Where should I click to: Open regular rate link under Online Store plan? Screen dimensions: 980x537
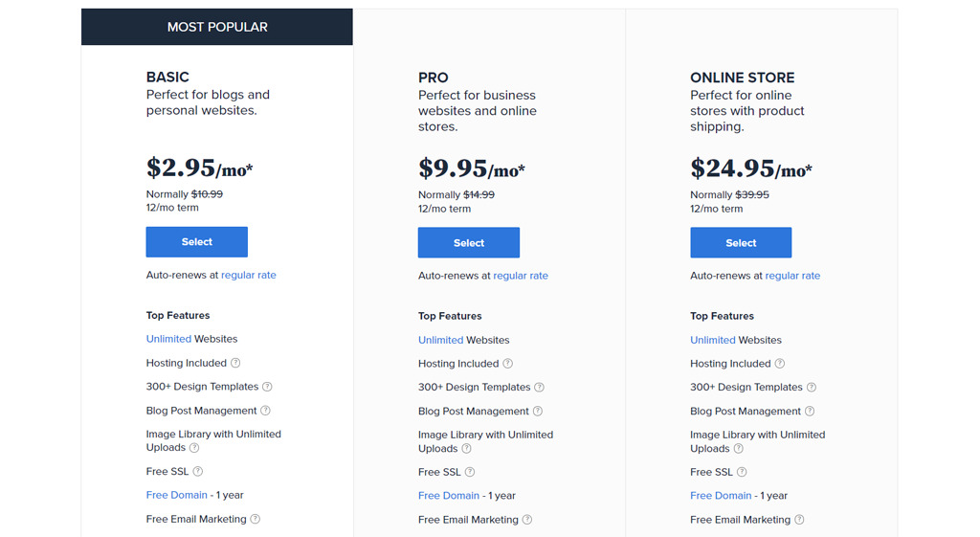792,276
